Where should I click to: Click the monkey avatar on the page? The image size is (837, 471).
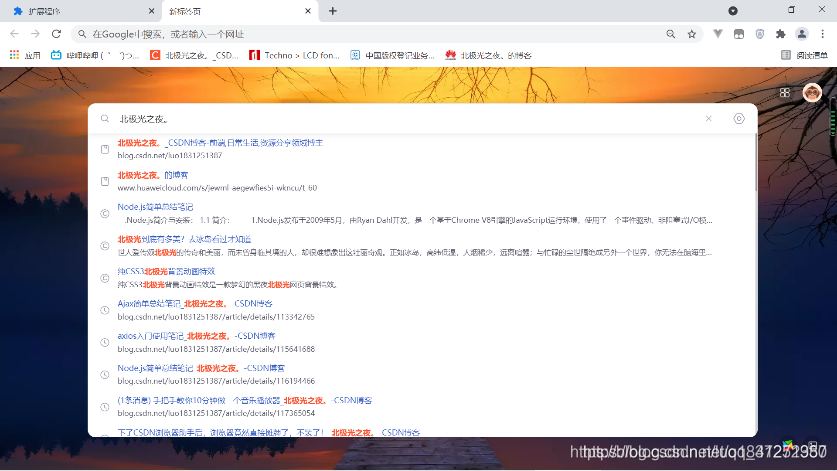coord(812,92)
